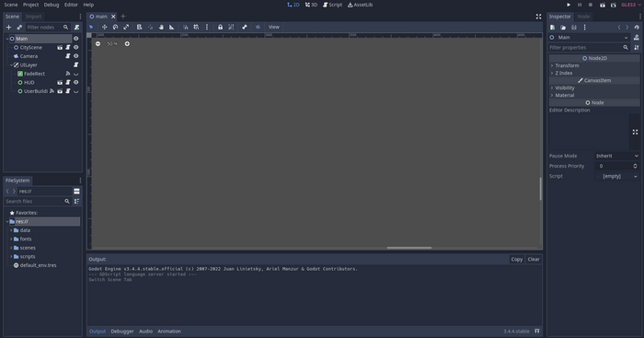Clear the Output log

tap(534, 259)
